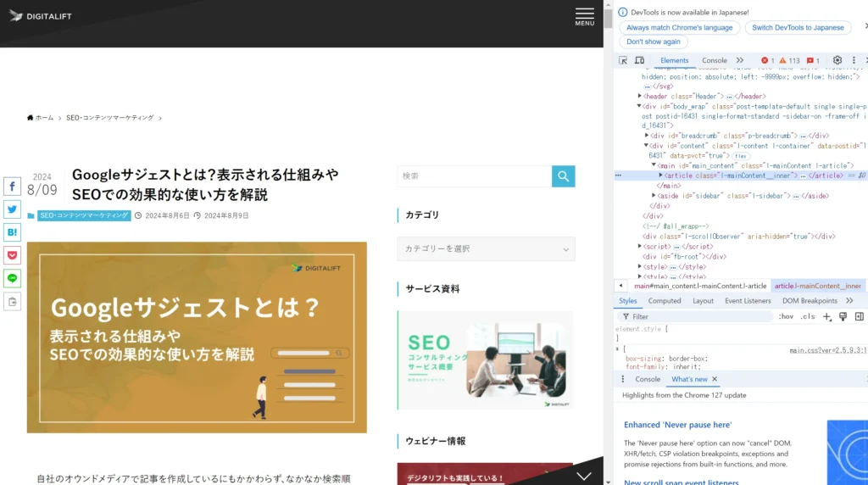Click Switch DevTools to Japanese
The height and width of the screenshot is (485, 868).
pos(798,27)
